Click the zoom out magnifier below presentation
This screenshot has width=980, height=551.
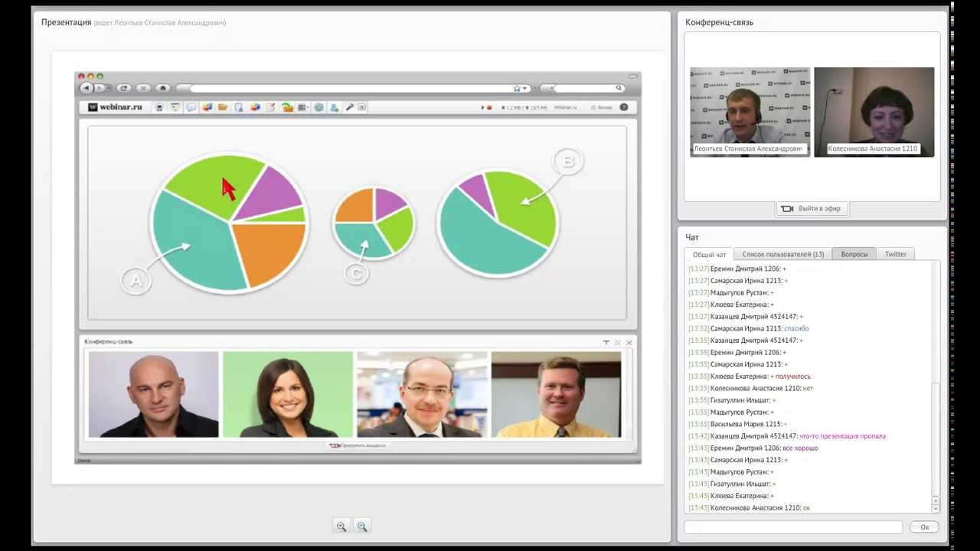362,526
